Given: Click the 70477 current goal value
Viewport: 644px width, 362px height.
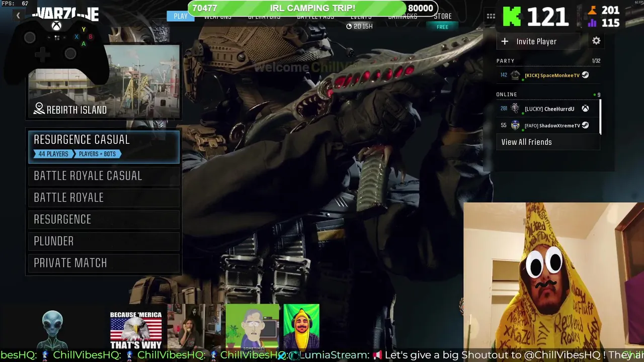Looking at the screenshot, I should [205, 8].
